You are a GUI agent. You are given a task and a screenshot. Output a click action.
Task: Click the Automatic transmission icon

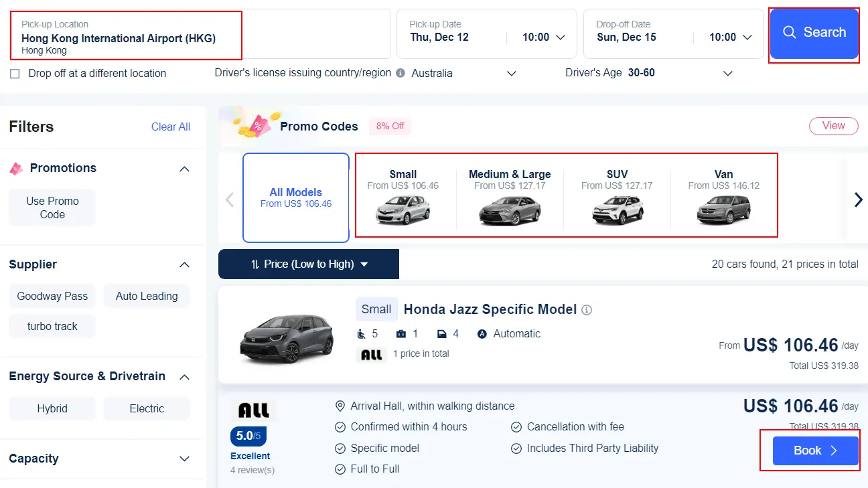482,333
